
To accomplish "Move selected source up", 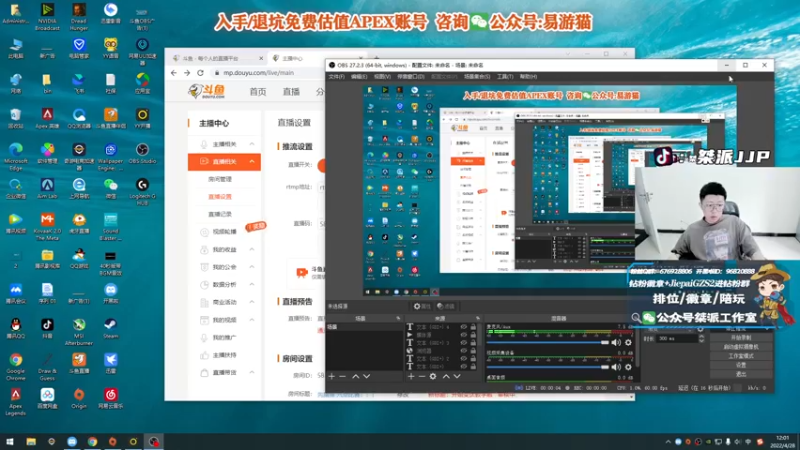I will click(446, 377).
